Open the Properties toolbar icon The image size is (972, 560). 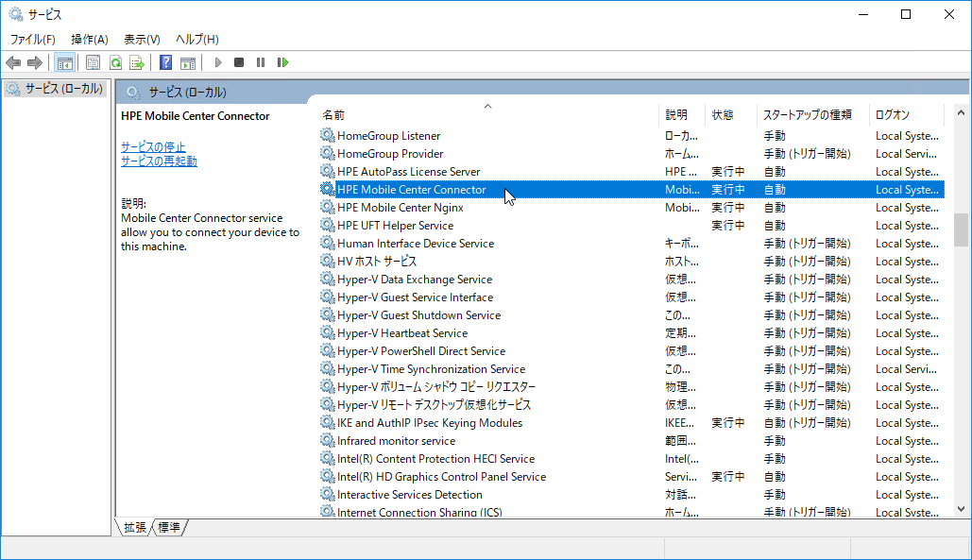(x=93, y=62)
